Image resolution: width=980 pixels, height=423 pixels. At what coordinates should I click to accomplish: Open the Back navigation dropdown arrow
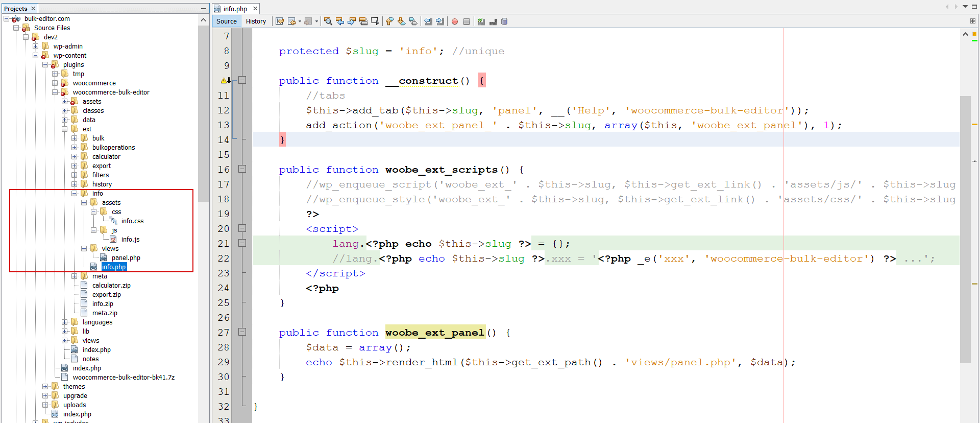point(300,21)
